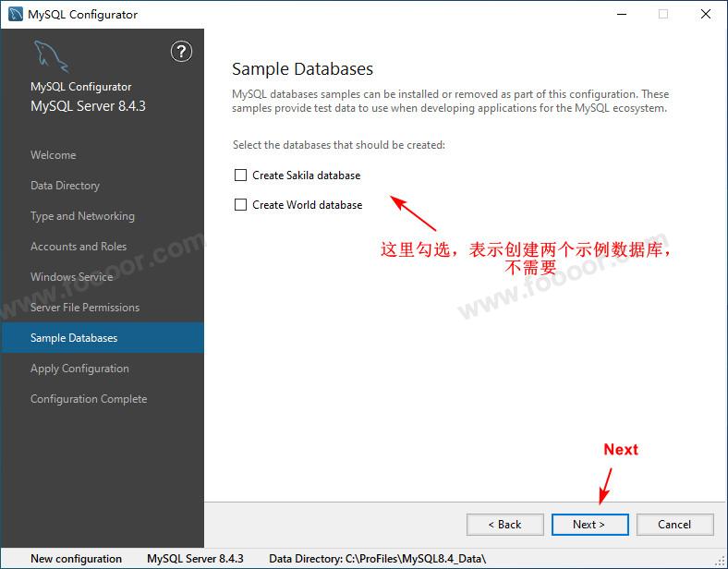Cancel the configuration wizard
728x569 pixels.
pos(674,524)
